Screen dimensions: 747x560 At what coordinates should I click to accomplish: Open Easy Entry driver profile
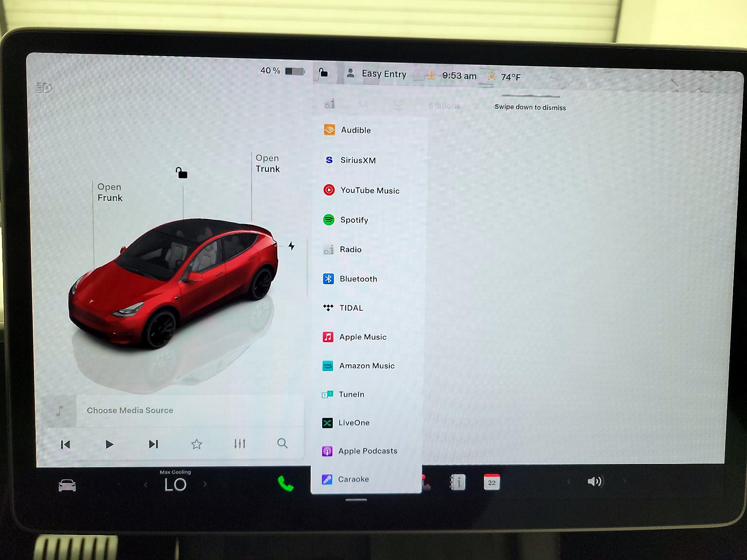pos(377,73)
